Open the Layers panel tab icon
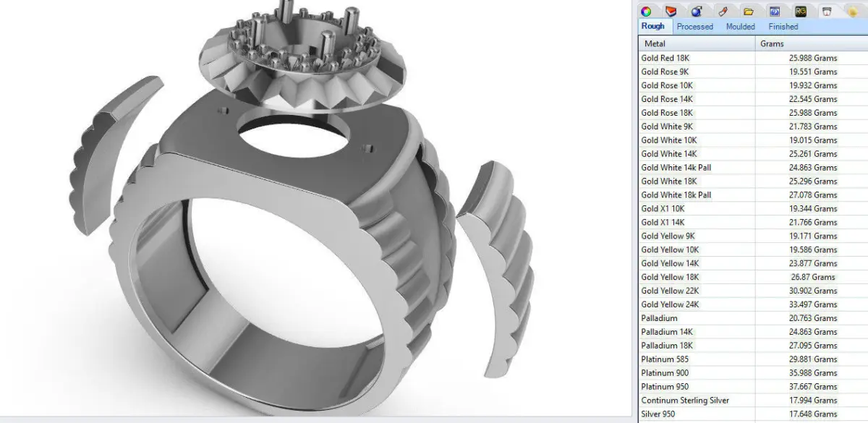The width and height of the screenshot is (868, 423). pos(671,11)
